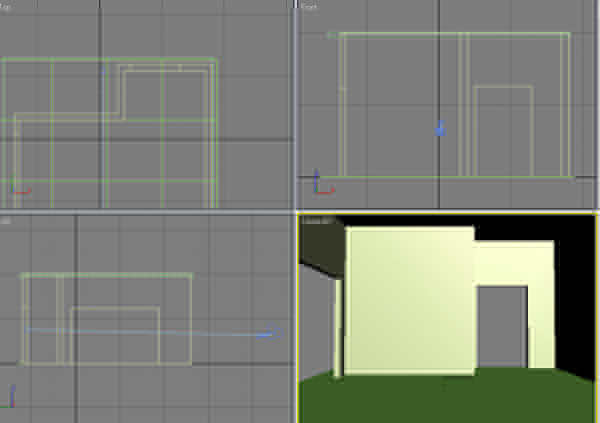Click the door outline in Front viewport
Screen dimensions: 600x423
(x=503, y=87)
